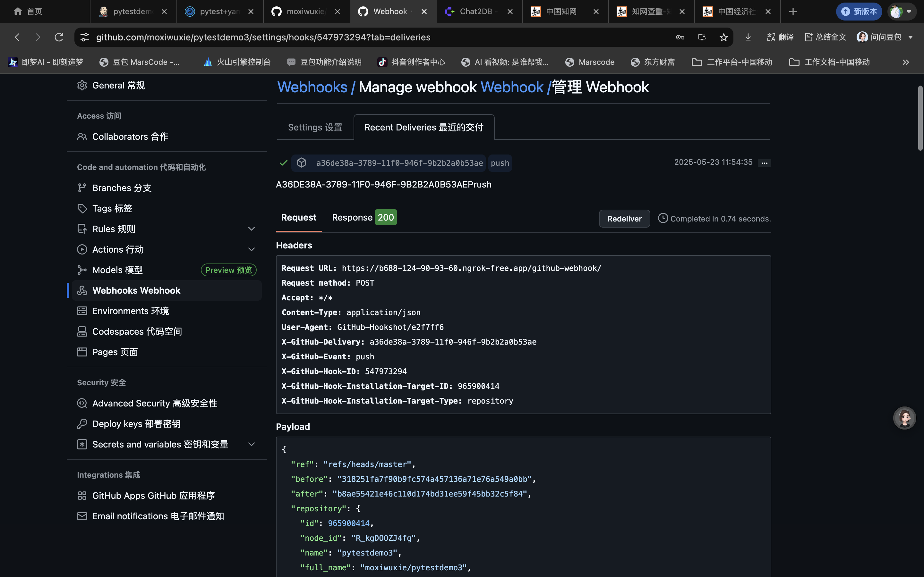Expand the Actions sidebar section
Image resolution: width=924 pixels, height=577 pixels.
(251, 250)
